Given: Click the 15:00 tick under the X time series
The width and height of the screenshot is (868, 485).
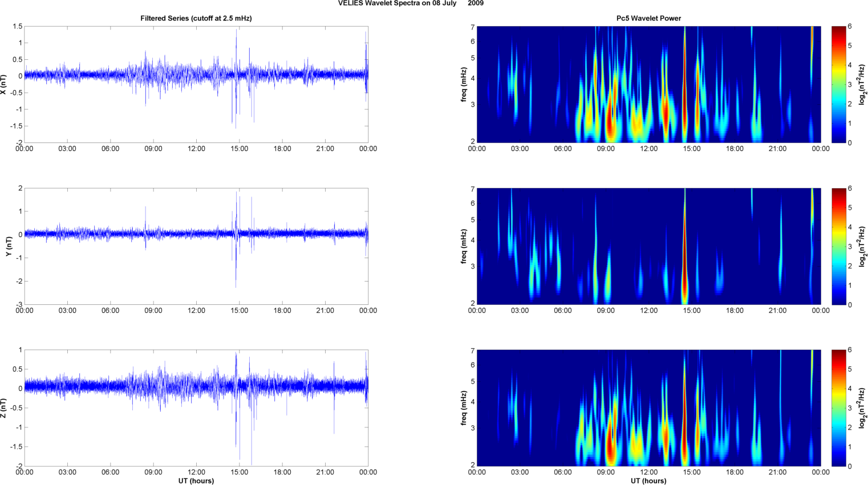Looking at the screenshot, I should pos(240,149).
